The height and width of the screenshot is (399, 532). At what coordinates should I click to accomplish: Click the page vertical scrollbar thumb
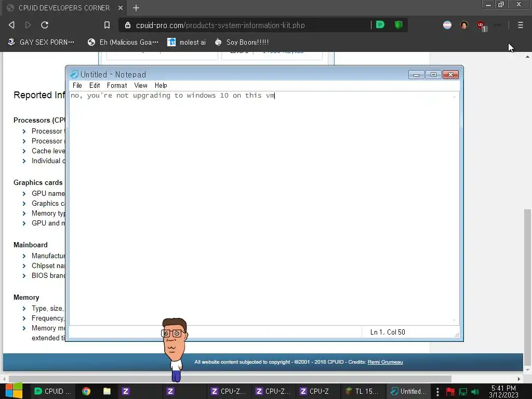click(527, 287)
